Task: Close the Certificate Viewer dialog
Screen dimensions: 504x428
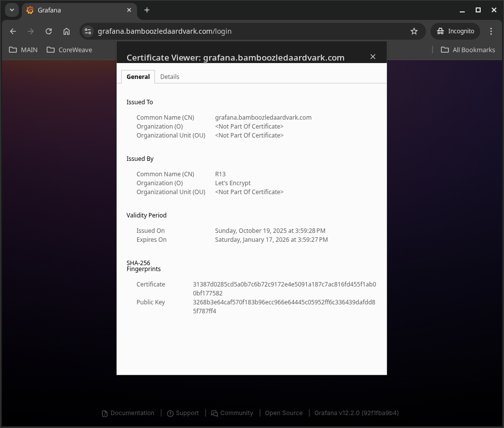Action: tap(373, 57)
